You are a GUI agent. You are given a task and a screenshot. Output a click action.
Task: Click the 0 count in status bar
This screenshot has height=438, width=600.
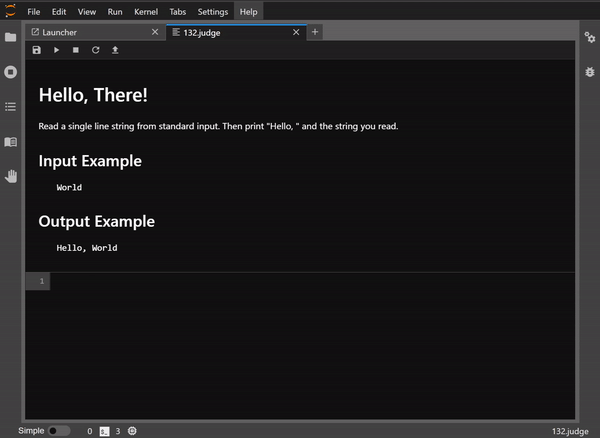[90, 431]
